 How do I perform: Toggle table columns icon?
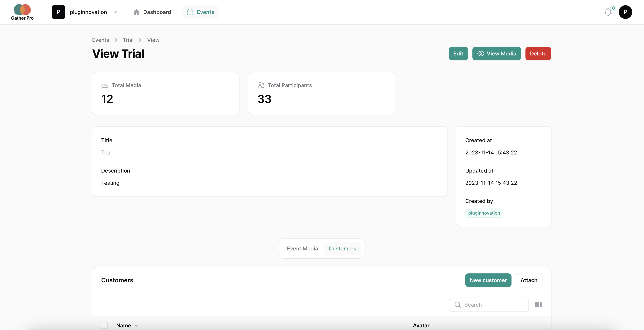pos(538,305)
